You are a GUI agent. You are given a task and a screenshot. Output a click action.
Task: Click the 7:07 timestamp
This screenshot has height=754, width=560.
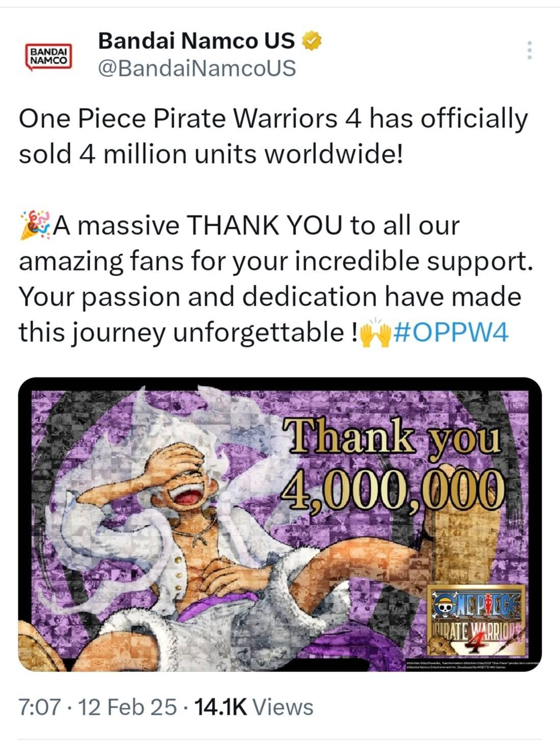click(x=39, y=707)
